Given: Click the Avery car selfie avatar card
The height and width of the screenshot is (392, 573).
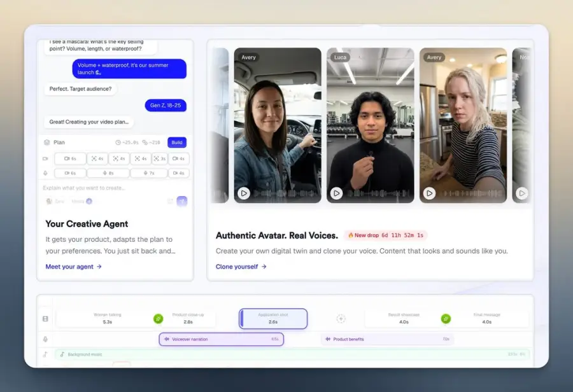Looking at the screenshot, I should pyautogui.click(x=278, y=125).
